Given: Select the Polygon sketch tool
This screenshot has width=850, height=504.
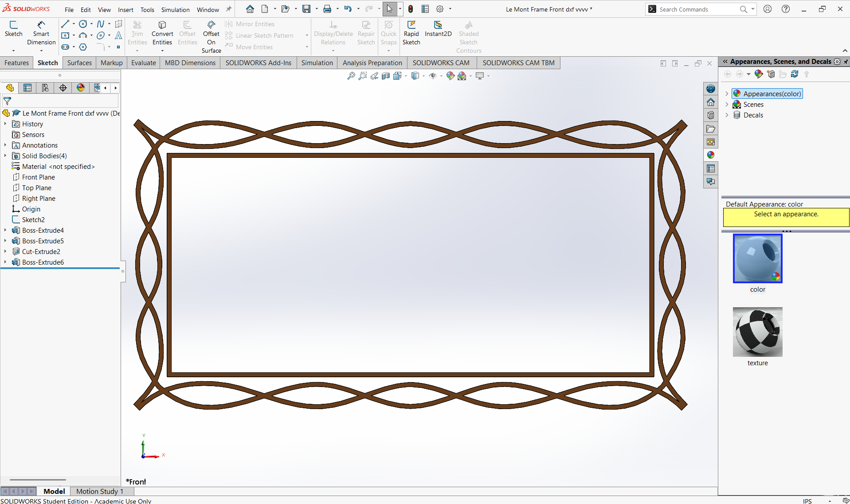Looking at the screenshot, I should 83,47.
